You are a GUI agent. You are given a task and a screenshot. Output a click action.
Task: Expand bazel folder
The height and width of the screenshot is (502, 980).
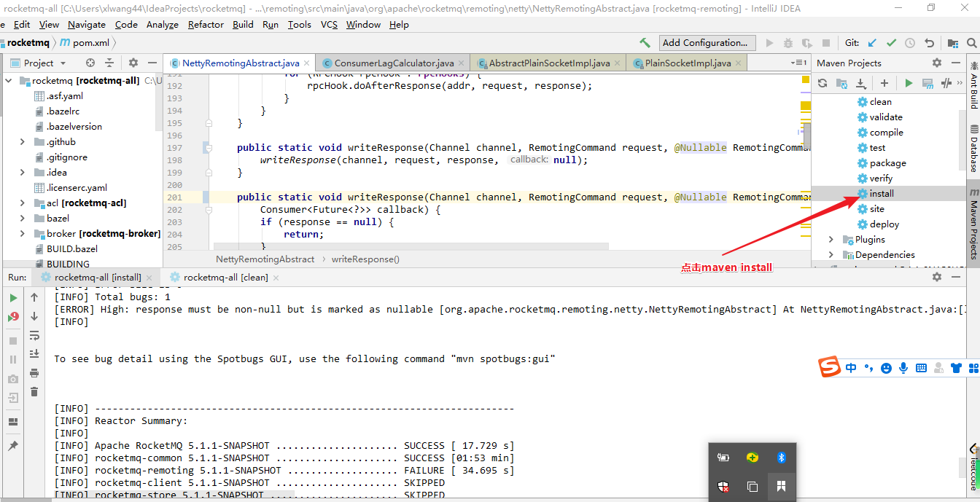(x=23, y=218)
